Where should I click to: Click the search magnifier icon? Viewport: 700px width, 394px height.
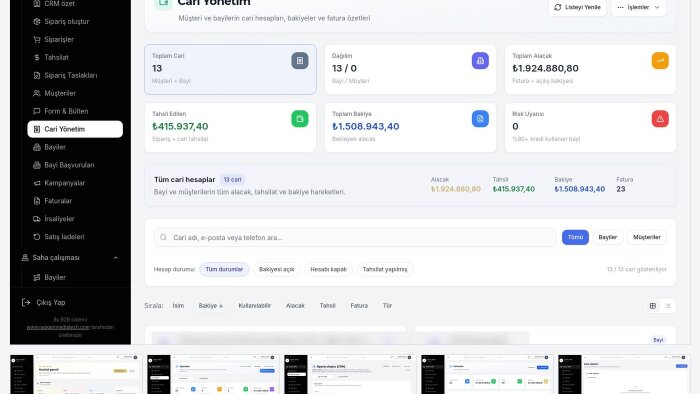tap(163, 237)
